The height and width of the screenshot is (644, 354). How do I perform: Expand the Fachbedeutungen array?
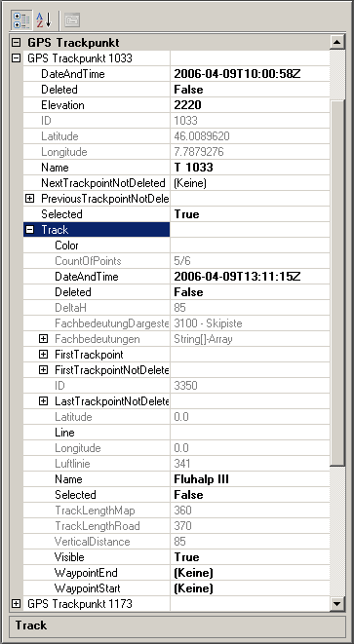tap(43, 339)
